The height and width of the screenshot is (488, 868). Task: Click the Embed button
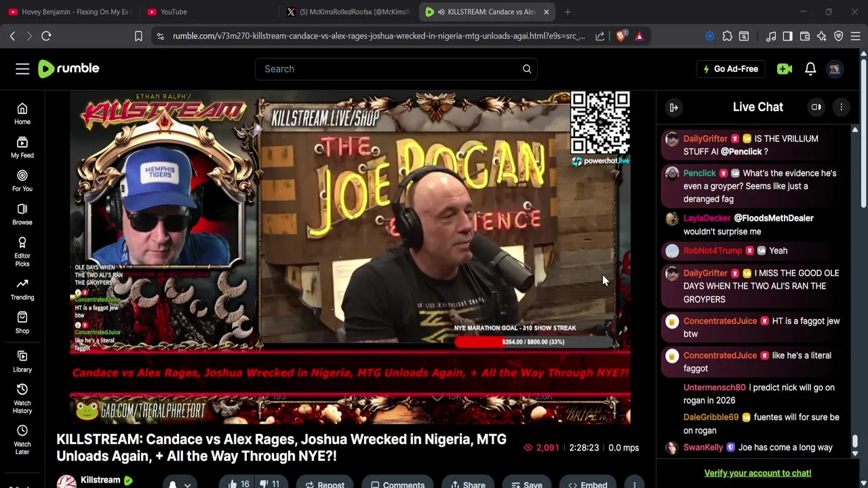587,483
